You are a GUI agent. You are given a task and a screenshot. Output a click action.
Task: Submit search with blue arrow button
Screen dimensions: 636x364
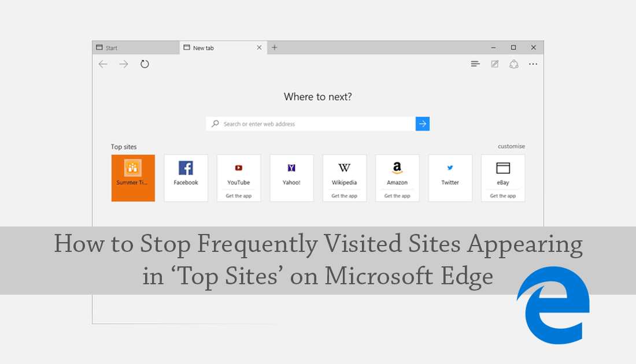[423, 124]
